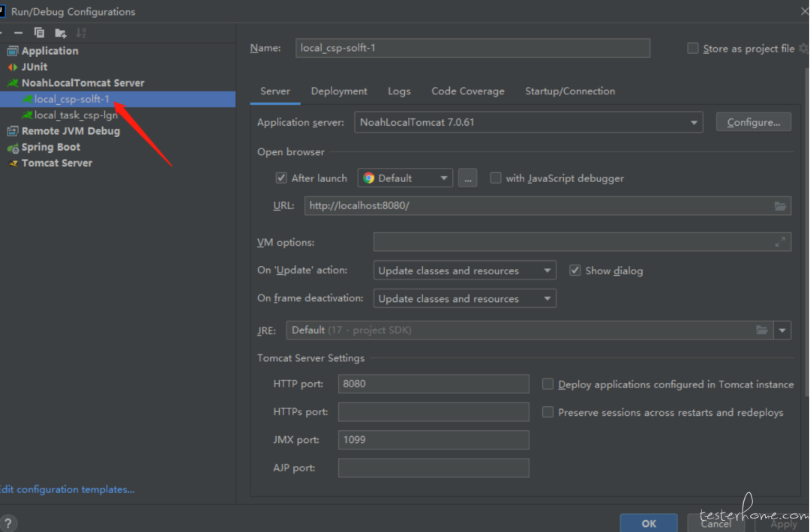Click the Spring Boot icon
Screen dimensions: 810x532
click(13, 148)
